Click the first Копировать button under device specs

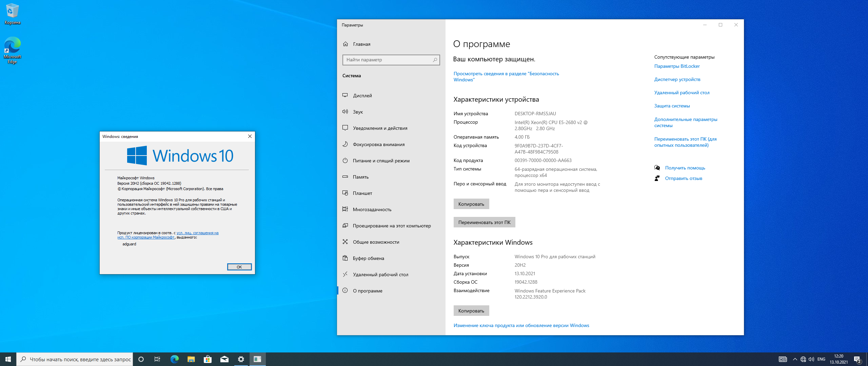pos(471,204)
